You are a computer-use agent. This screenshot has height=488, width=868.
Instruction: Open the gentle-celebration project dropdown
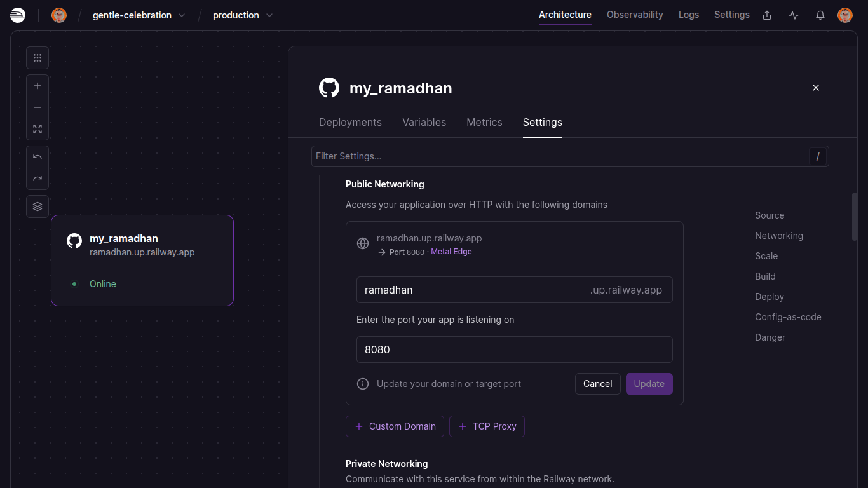tap(139, 15)
